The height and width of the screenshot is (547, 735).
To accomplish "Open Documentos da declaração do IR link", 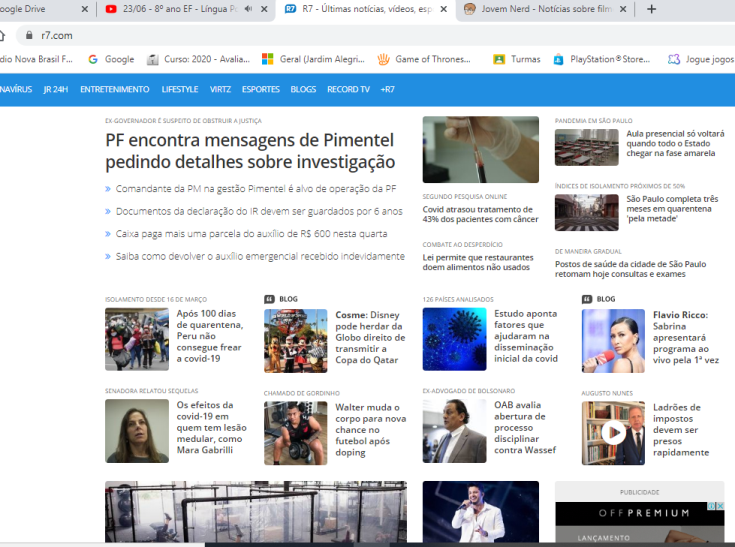I will coord(259,211).
